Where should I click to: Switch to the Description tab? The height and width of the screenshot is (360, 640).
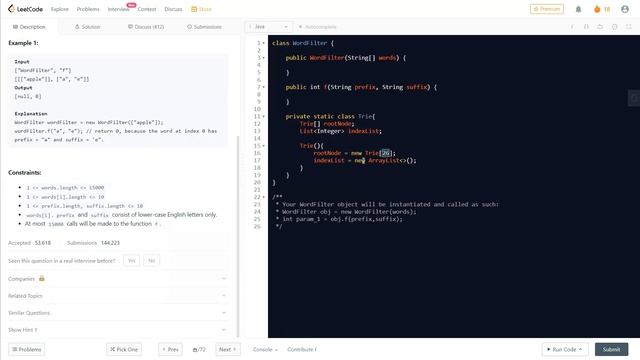tap(29, 27)
